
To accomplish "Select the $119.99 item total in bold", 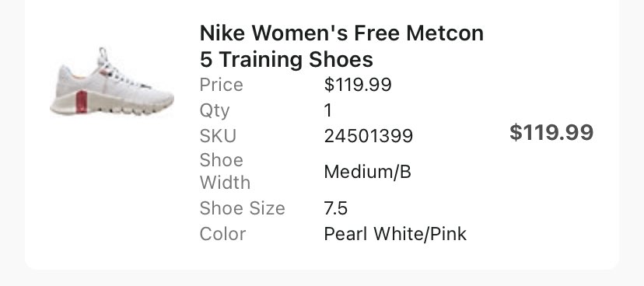I will coord(551,133).
